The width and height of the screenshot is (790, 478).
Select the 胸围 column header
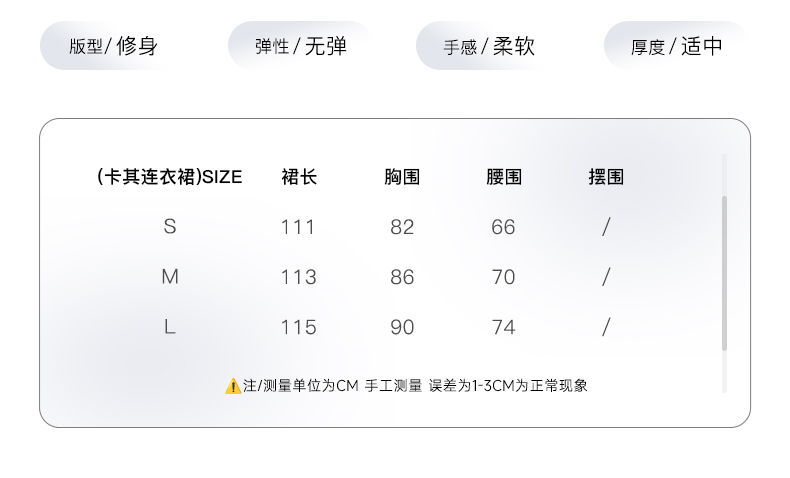point(402,177)
